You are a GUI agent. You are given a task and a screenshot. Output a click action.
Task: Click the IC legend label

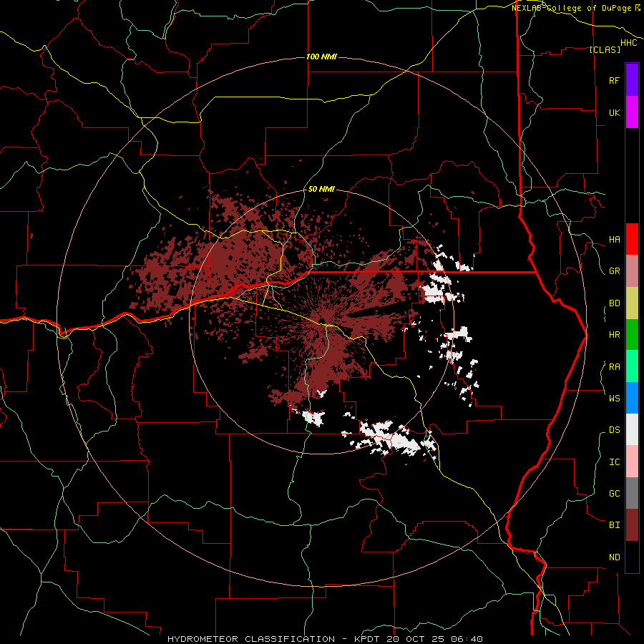(614, 462)
